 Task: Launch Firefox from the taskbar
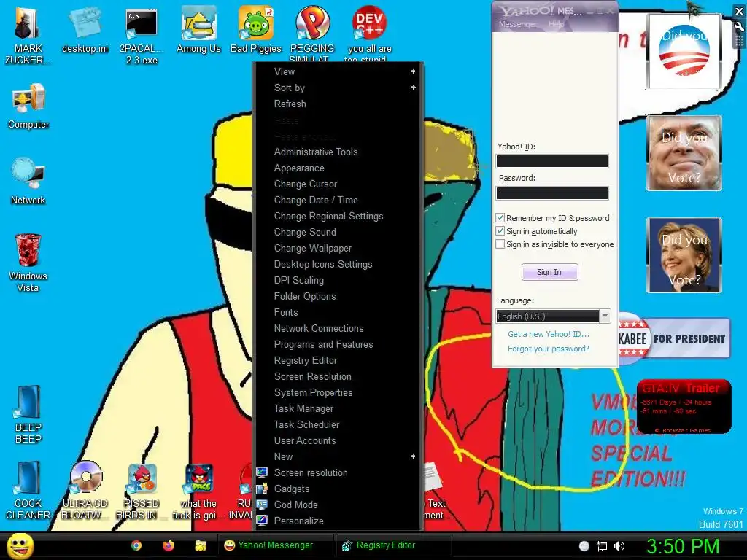click(x=169, y=545)
